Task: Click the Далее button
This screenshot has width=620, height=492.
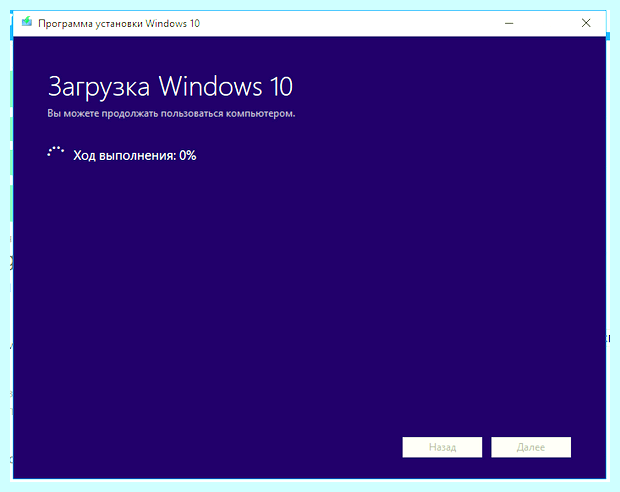Action: coord(531,447)
